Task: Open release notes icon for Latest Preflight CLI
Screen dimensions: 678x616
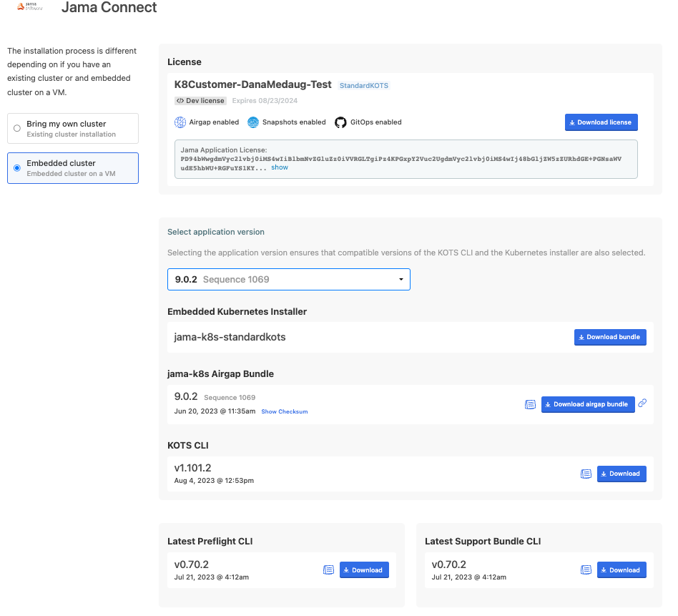Action: pos(328,569)
